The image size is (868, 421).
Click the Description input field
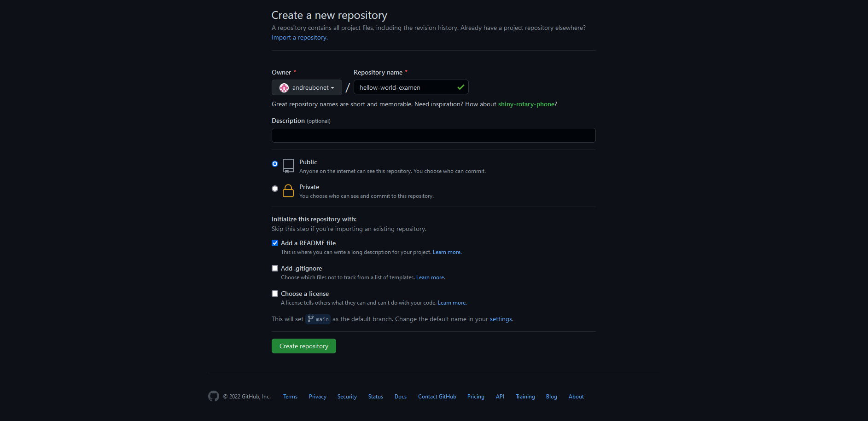click(433, 135)
